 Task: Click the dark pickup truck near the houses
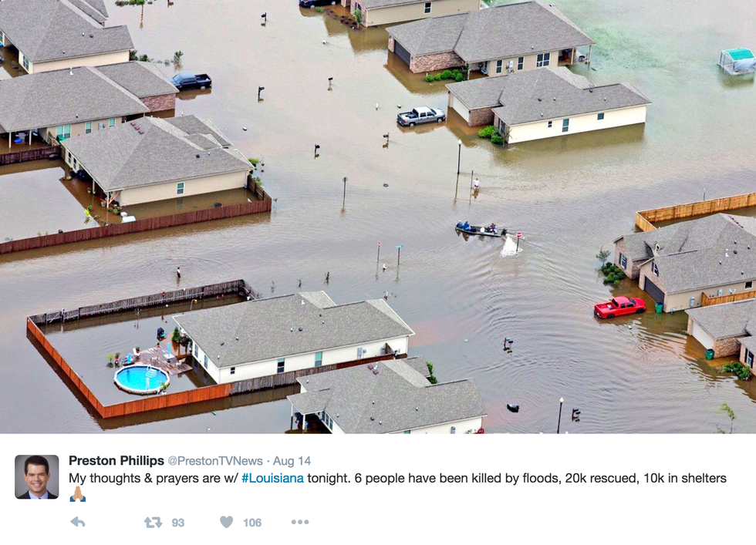[191, 81]
